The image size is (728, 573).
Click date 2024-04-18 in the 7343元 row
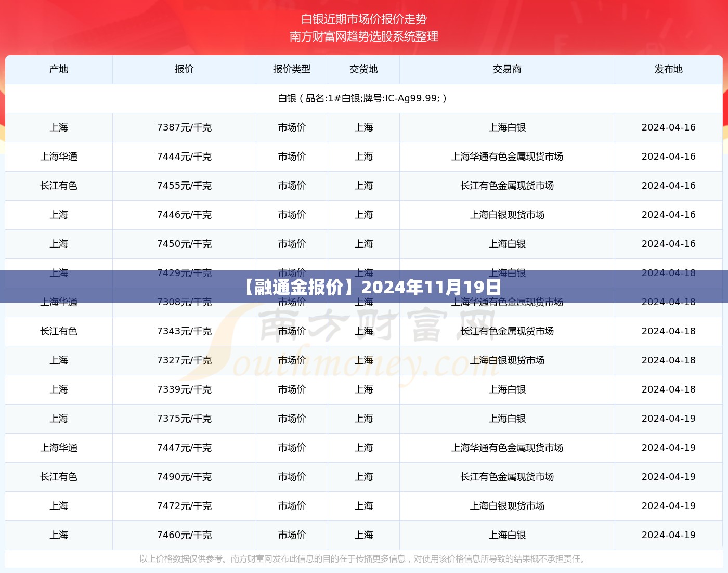668,331
